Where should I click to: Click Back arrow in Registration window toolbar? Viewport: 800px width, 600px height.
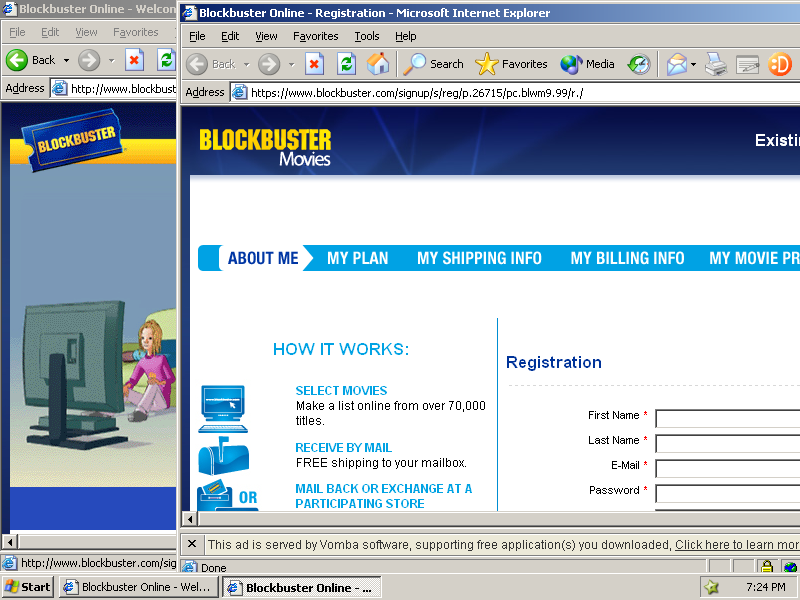197,64
